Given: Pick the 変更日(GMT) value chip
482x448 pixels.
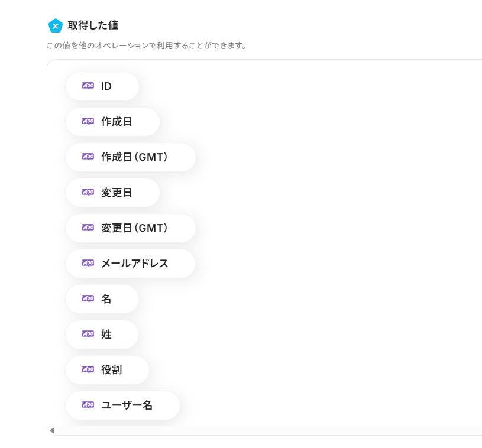Looking at the screenshot, I should (x=131, y=228).
